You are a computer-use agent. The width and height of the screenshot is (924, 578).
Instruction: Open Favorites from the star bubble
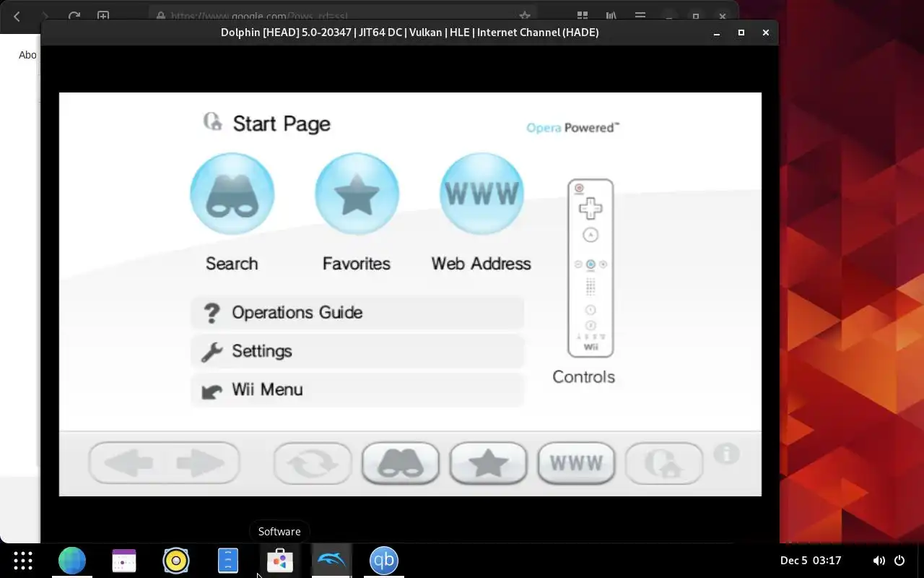point(357,194)
